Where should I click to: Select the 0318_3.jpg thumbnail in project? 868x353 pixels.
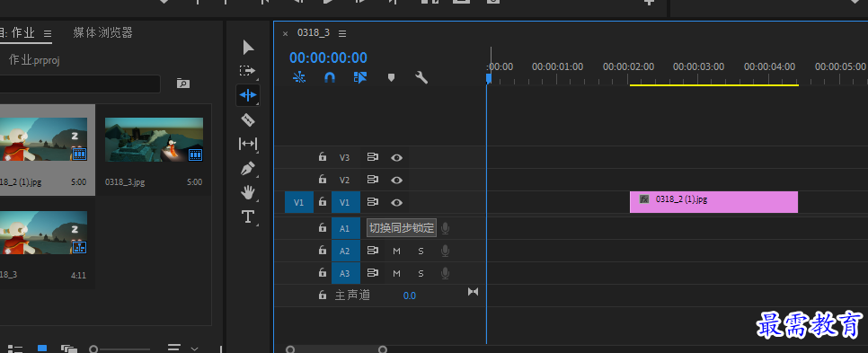click(x=154, y=139)
